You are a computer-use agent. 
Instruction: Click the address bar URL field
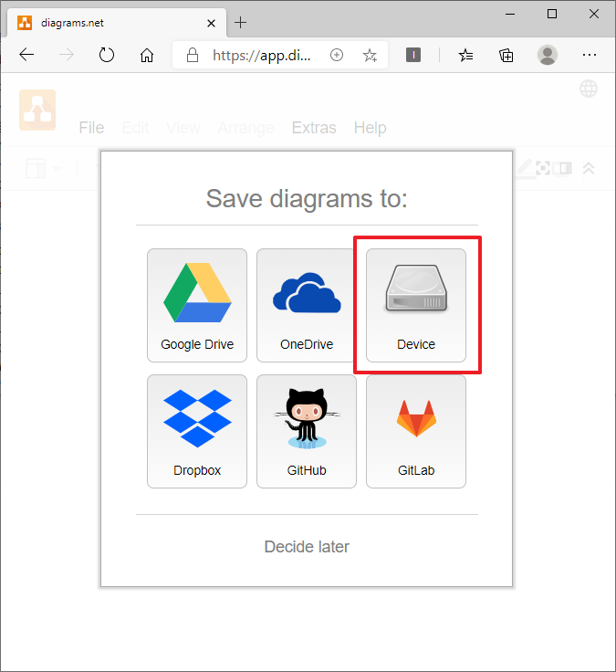point(261,55)
